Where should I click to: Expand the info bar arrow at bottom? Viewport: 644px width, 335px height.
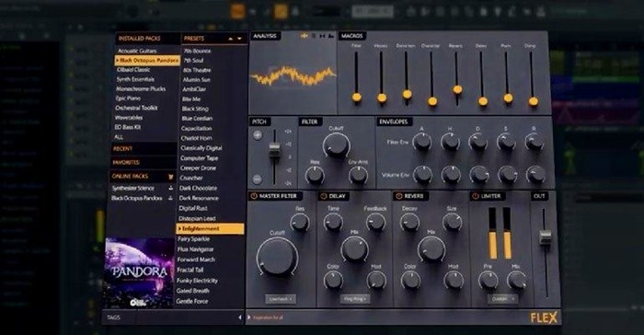pos(249,318)
